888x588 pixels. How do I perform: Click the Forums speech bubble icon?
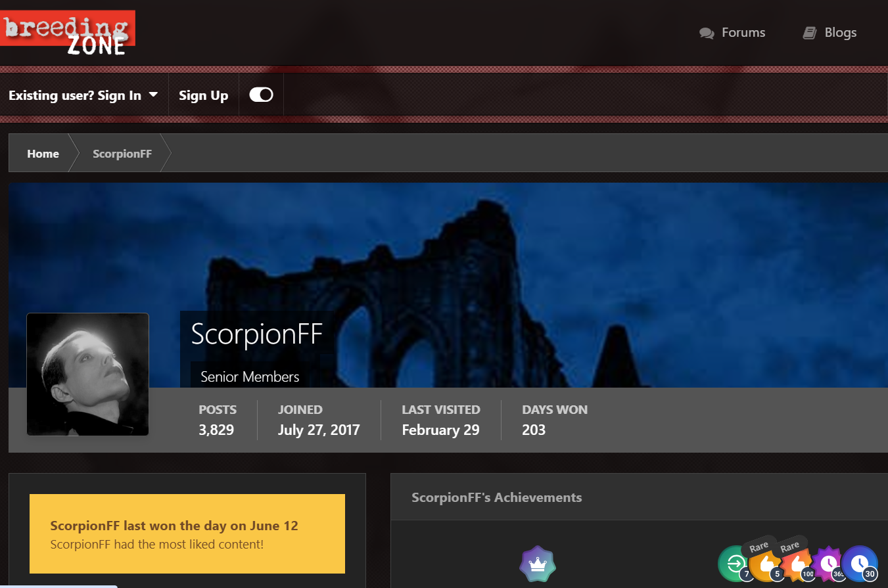(707, 33)
